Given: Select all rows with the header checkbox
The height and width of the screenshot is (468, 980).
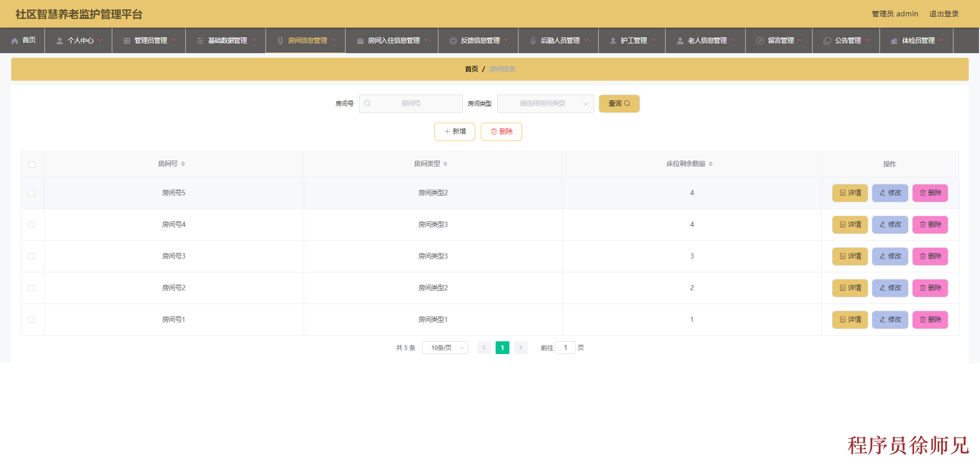Looking at the screenshot, I should point(32,165).
